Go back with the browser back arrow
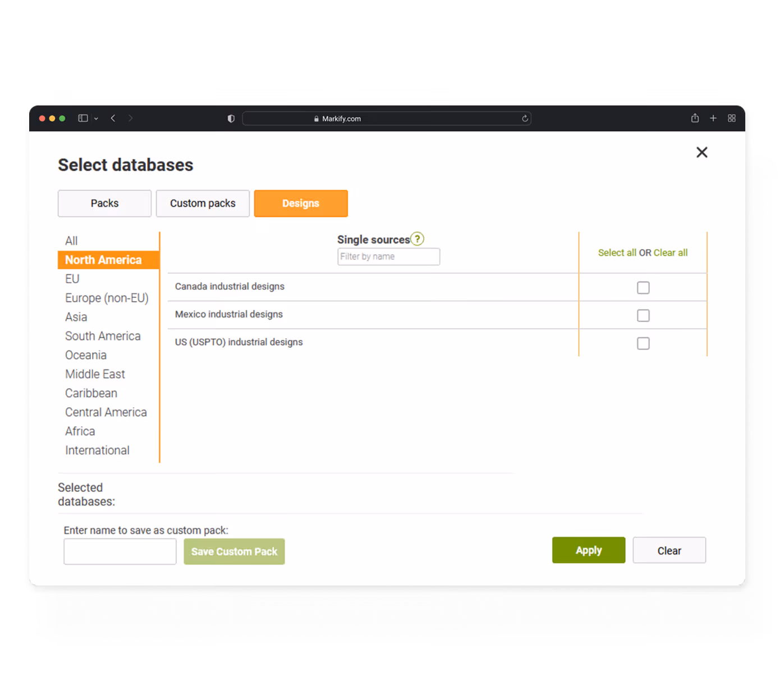 [x=113, y=118]
